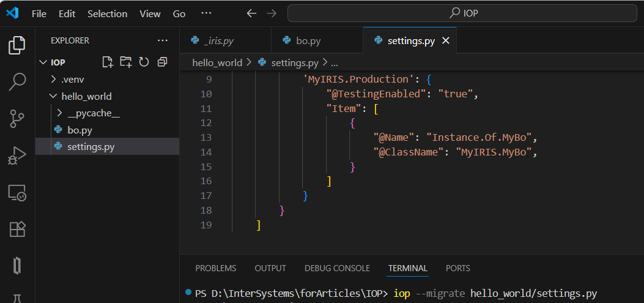
Task: Refresh the Explorer file tree
Action: click(x=144, y=62)
